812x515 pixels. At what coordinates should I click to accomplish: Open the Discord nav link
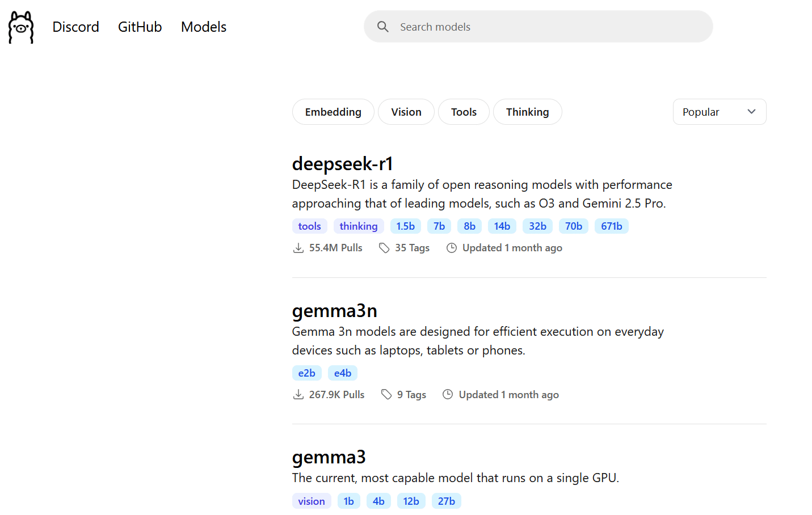click(x=75, y=27)
